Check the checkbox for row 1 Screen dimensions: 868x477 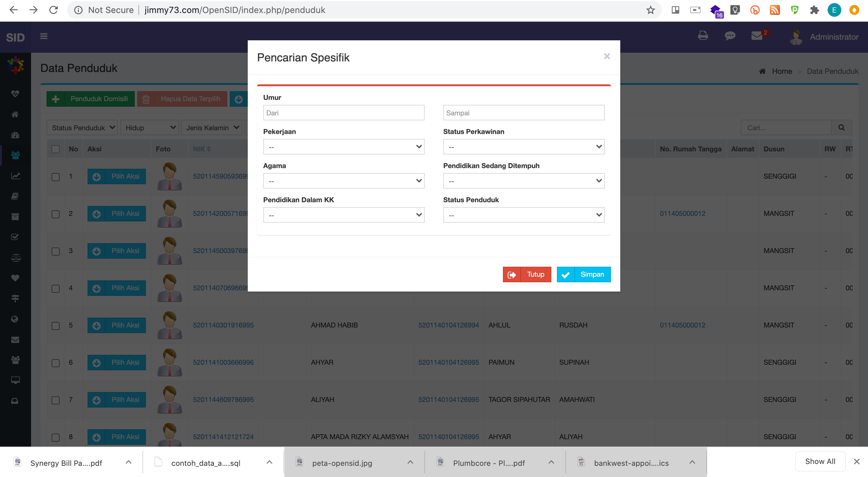point(56,177)
